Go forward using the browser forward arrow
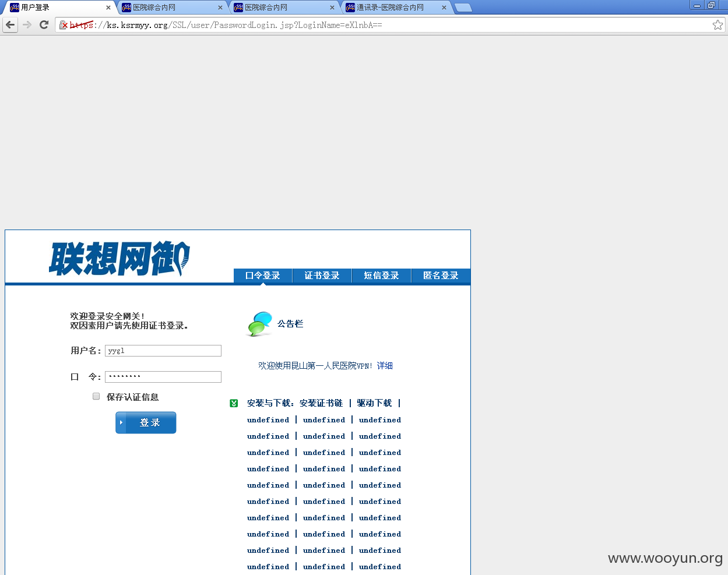 [x=27, y=25]
